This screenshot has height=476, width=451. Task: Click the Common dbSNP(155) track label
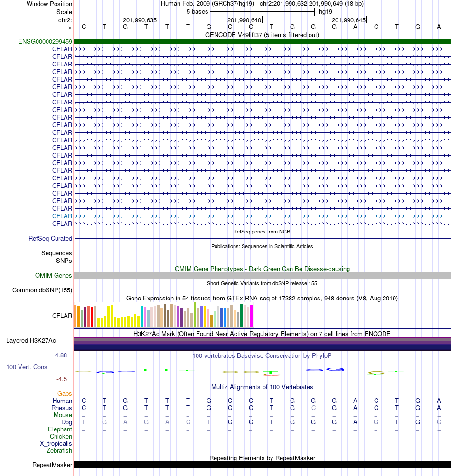click(x=42, y=290)
